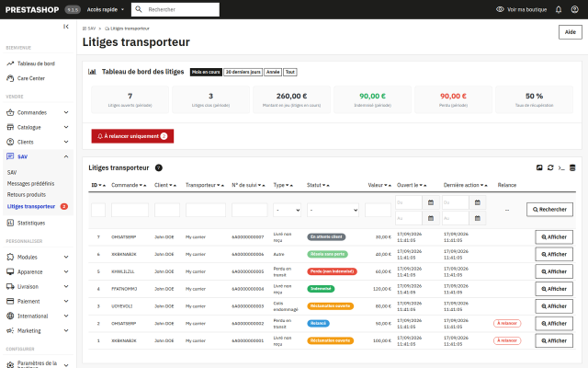Expand the Commandes menu chevron

click(x=66, y=112)
